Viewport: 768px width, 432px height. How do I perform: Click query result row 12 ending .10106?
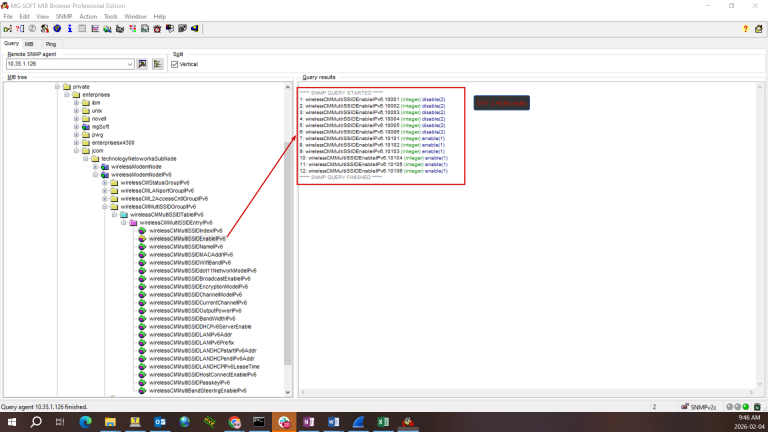click(x=374, y=171)
